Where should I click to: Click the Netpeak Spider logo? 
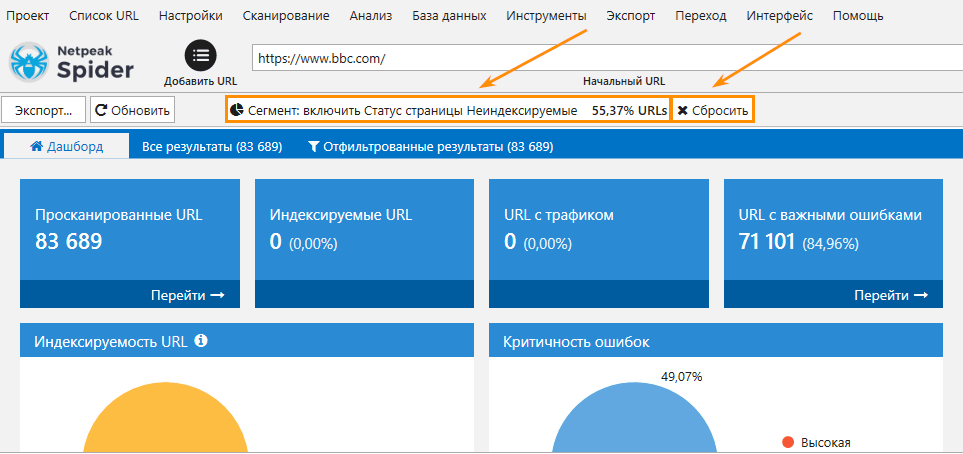tap(72, 62)
